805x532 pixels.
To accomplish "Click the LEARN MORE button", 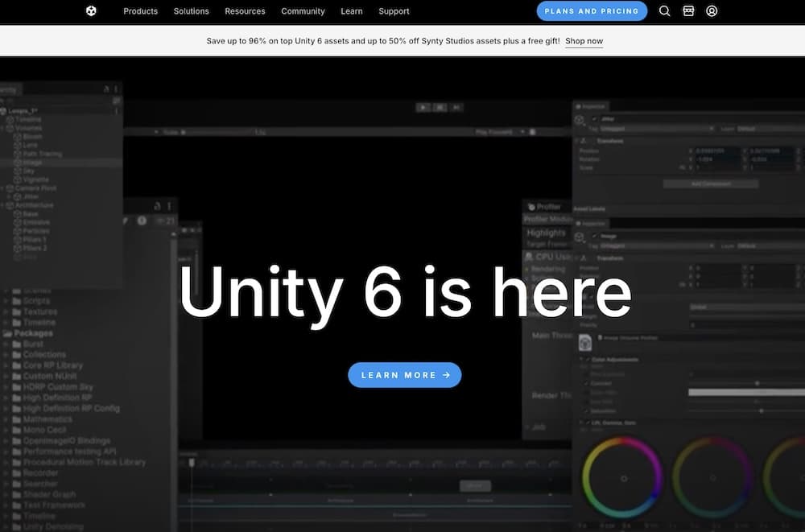I will (404, 375).
